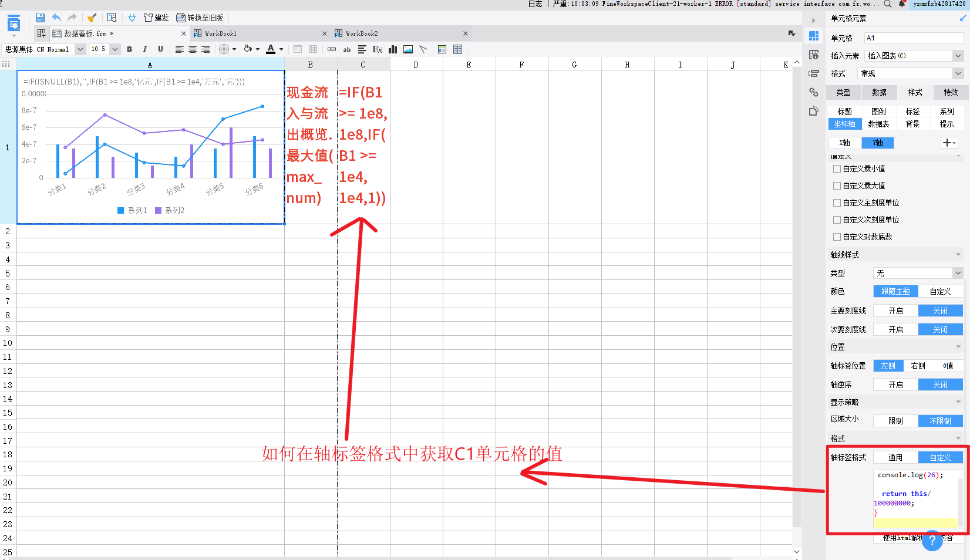Screen dimensions: 970x560
Task: Open the 特效 tab in chart settings
Action: click(x=951, y=92)
